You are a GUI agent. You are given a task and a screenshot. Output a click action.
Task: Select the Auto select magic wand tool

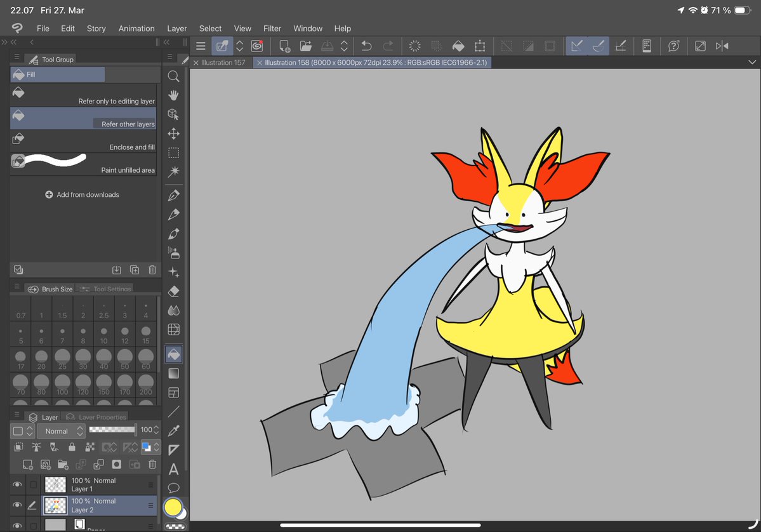[173, 171]
